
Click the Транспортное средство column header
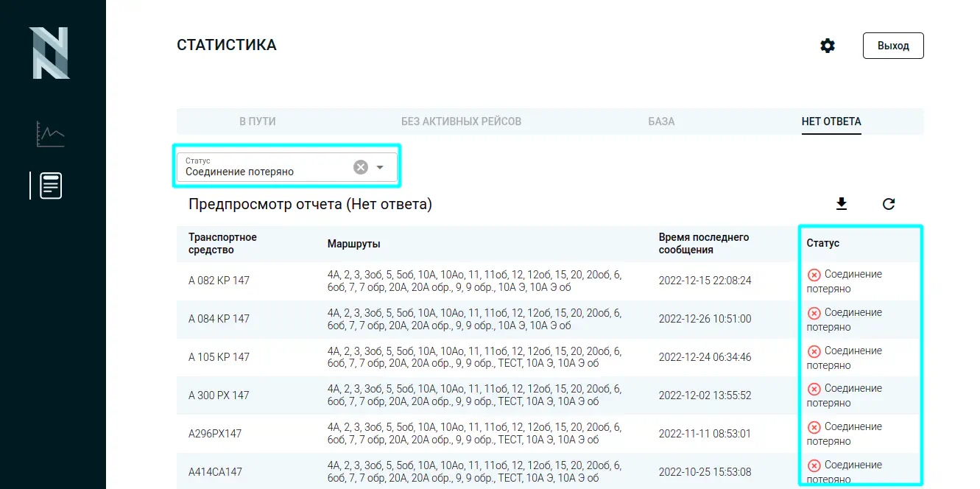(222, 244)
